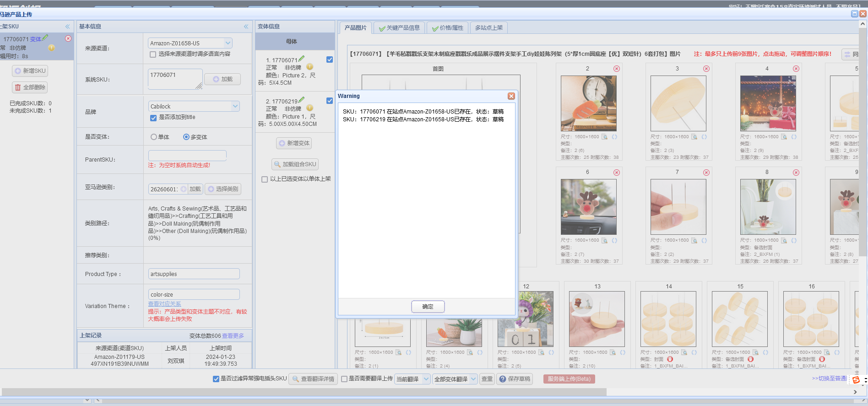Select image thumbnail number 13
868x406 pixels.
[x=597, y=319]
